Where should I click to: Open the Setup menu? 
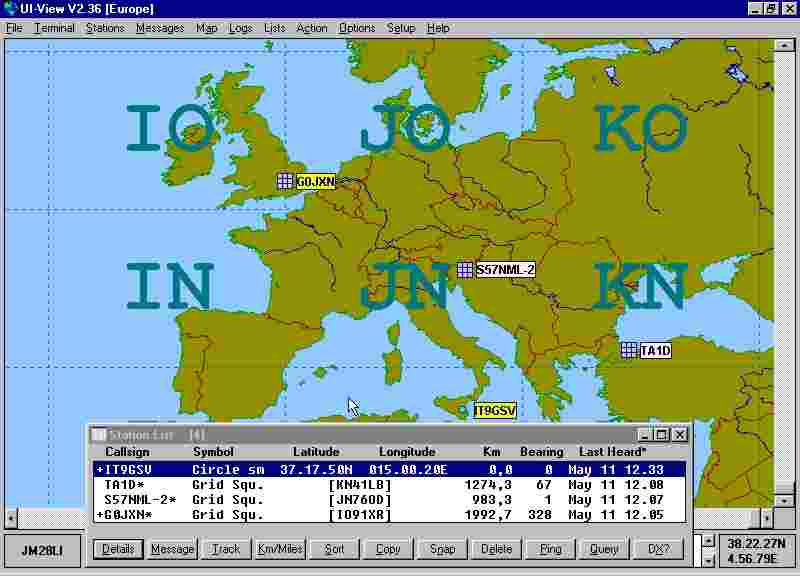point(401,28)
